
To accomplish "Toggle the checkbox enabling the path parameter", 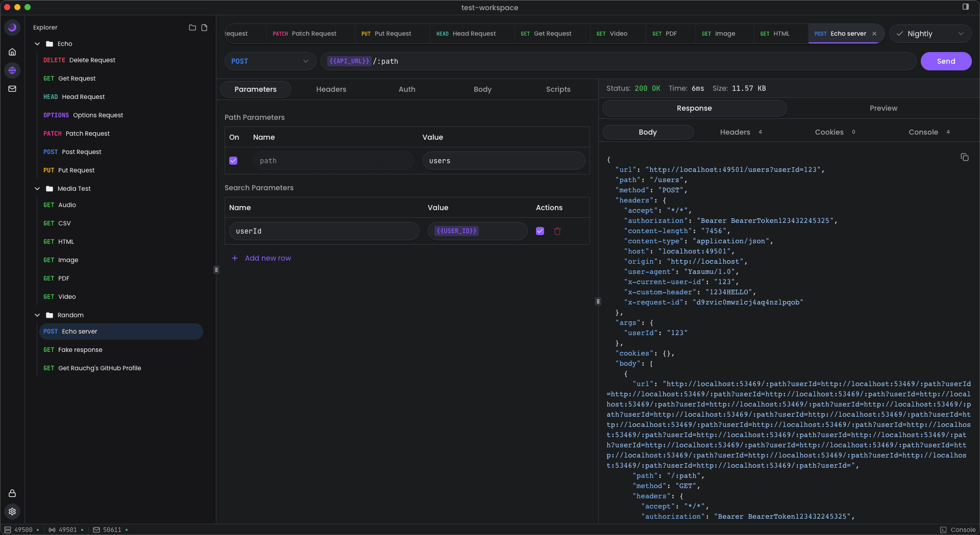I will point(233,160).
